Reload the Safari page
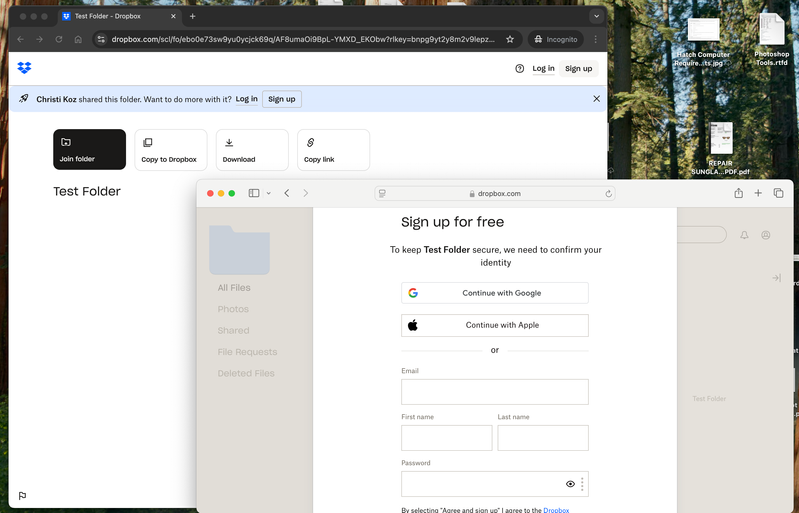Viewport: 799px width, 513px height. [x=608, y=193]
